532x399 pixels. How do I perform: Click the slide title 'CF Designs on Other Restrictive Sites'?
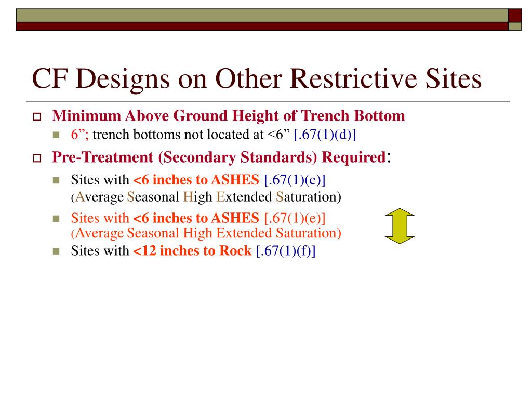[x=257, y=79]
